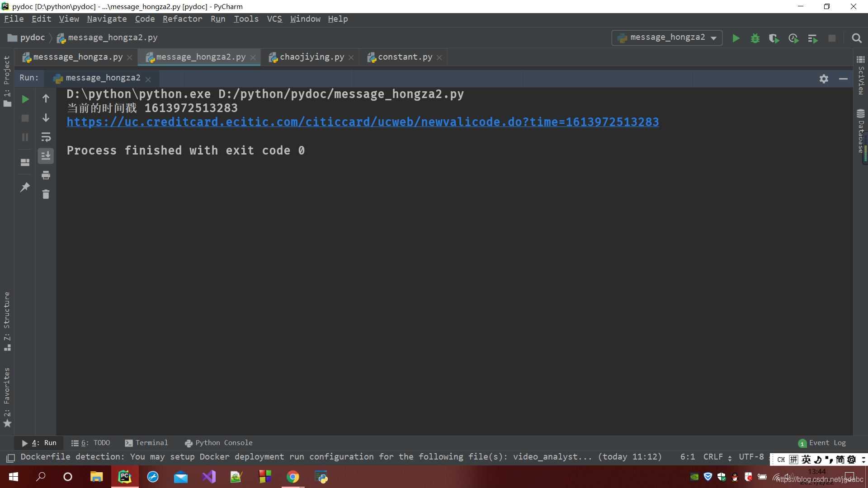Pin the Run tab

(x=25, y=187)
